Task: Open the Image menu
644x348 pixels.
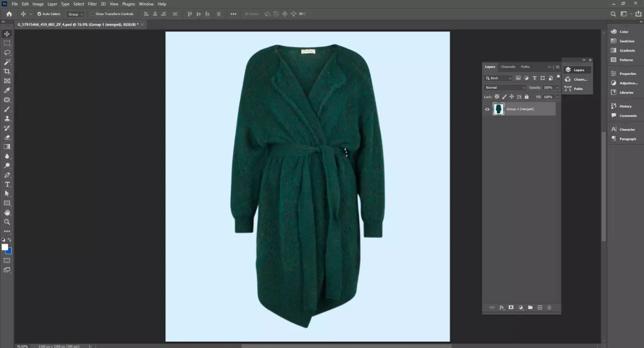Action: click(38, 4)
